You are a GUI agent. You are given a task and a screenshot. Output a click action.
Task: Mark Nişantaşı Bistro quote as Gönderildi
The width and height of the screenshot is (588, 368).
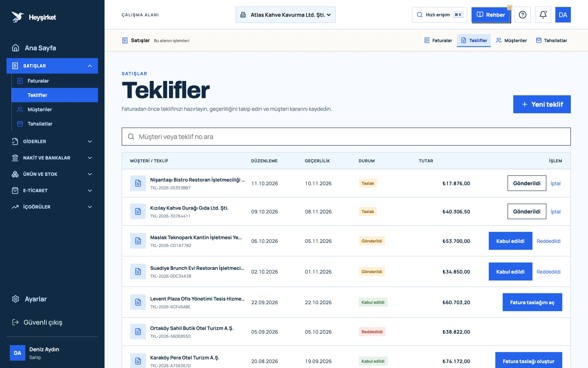point(527,183)
